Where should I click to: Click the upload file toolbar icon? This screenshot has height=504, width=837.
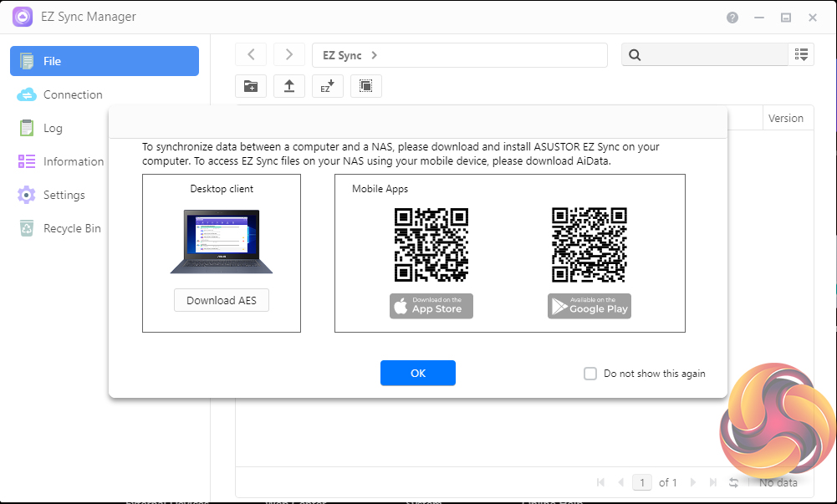pos(288,86)
